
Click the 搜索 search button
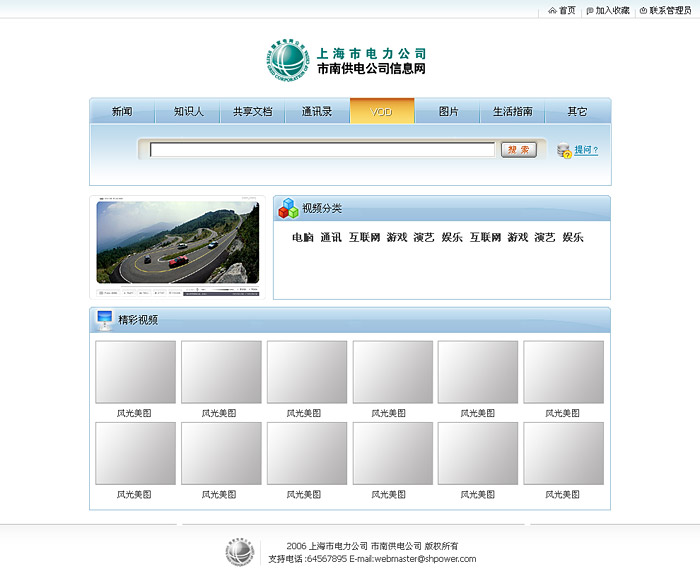[x=518, y=150]
